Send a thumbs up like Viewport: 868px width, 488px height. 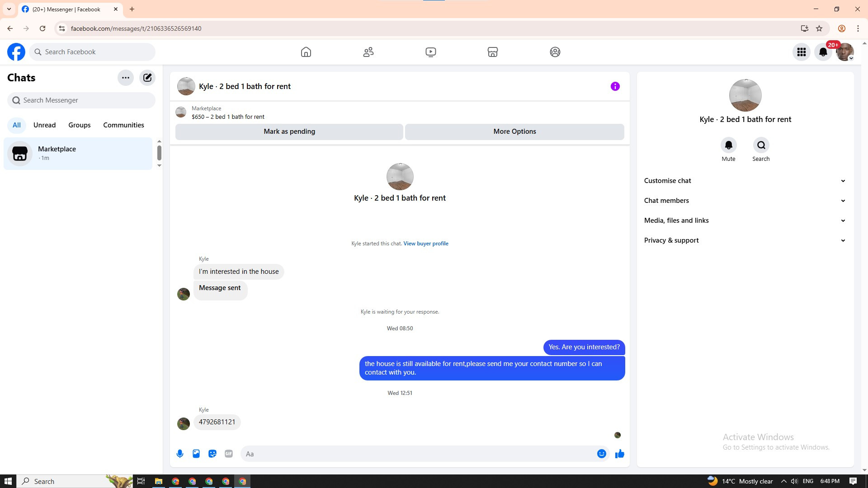coord(619,454)
